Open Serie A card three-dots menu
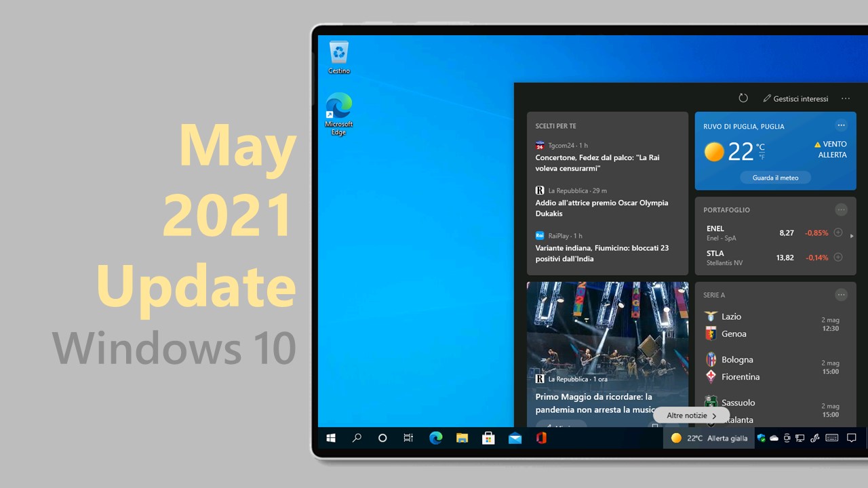The width and height of the screenshot is (868, 488). click(842, 295)
